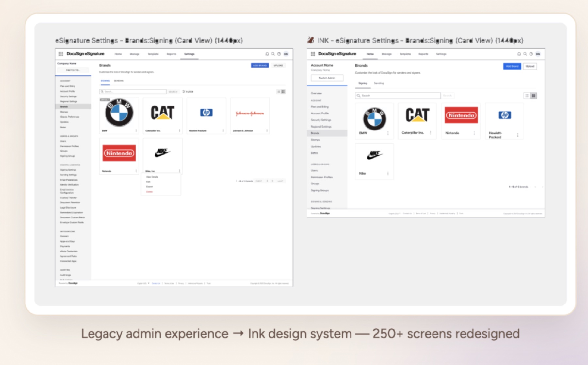Open the Filter options in the legacy screen

(x=188, y=92)
